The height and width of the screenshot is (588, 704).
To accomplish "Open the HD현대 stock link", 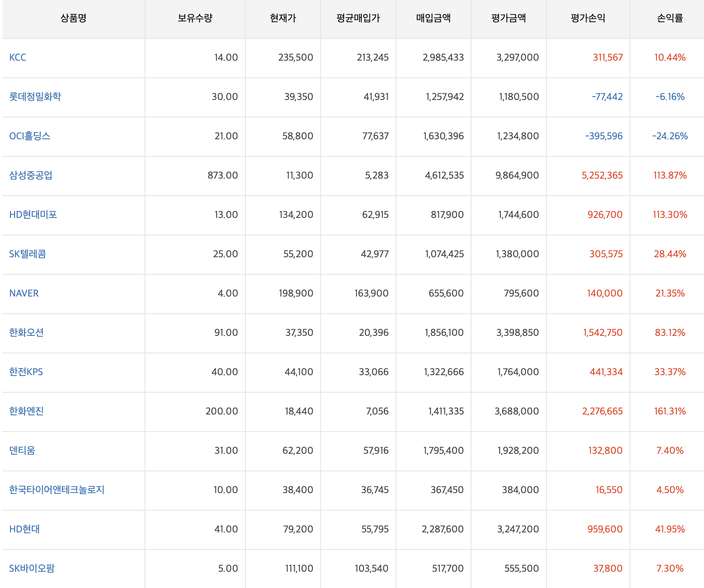I will click(25, 529).
